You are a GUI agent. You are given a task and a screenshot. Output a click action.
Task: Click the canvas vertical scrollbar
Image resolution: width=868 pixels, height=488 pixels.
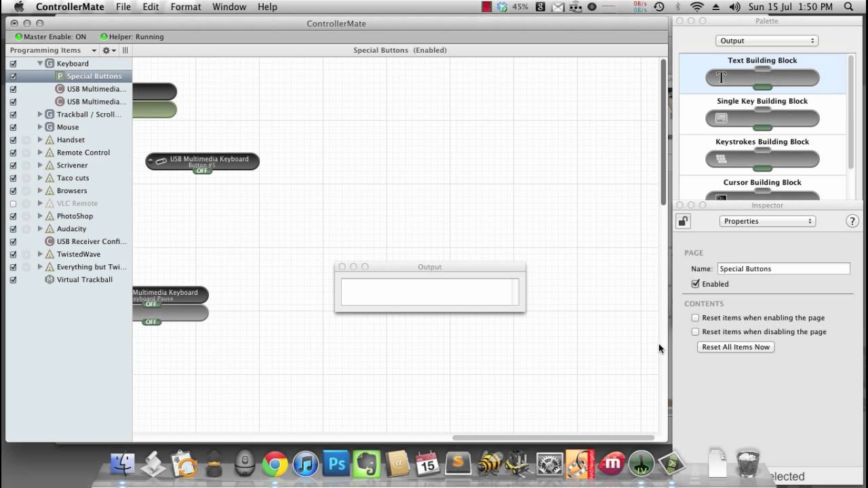pyautogui.click(x=663, y=132)
